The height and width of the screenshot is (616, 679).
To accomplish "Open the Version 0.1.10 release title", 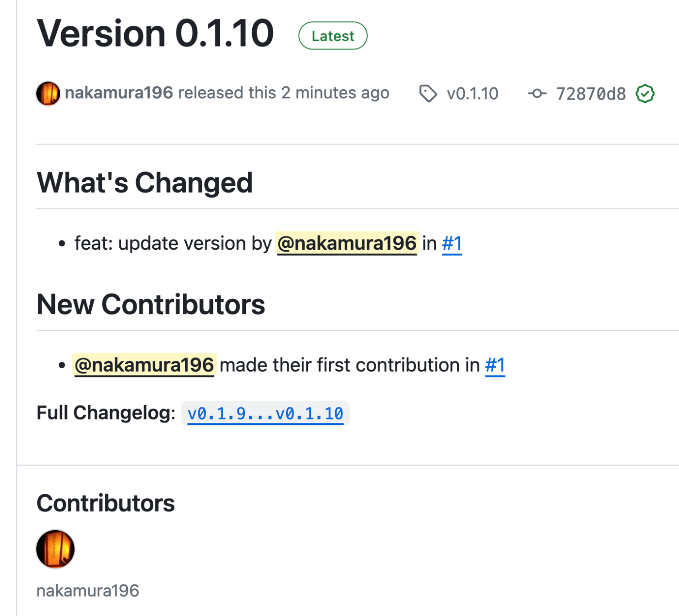I will tap(155, 33).
